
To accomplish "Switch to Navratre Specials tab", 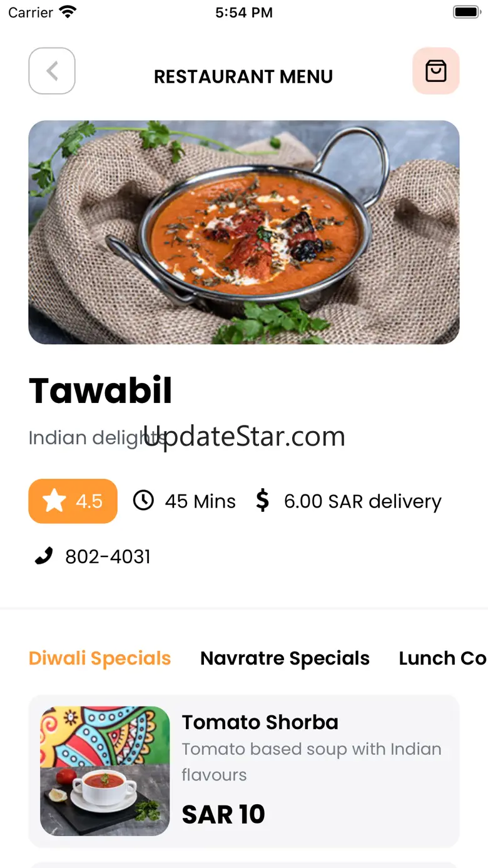I will click(285, 658).
